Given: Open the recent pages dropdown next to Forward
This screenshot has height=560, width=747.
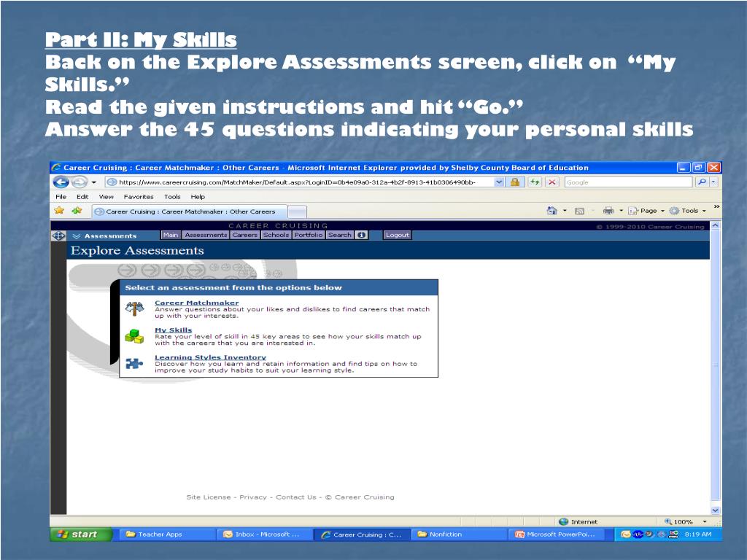Looking at the screenshot, I should click(x=94, y=182).
